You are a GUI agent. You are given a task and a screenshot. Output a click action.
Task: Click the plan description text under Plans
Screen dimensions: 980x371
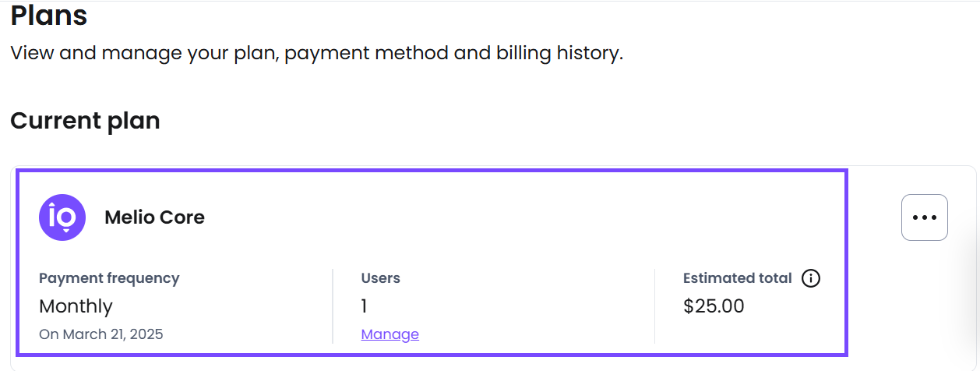[x=317, y=54]
